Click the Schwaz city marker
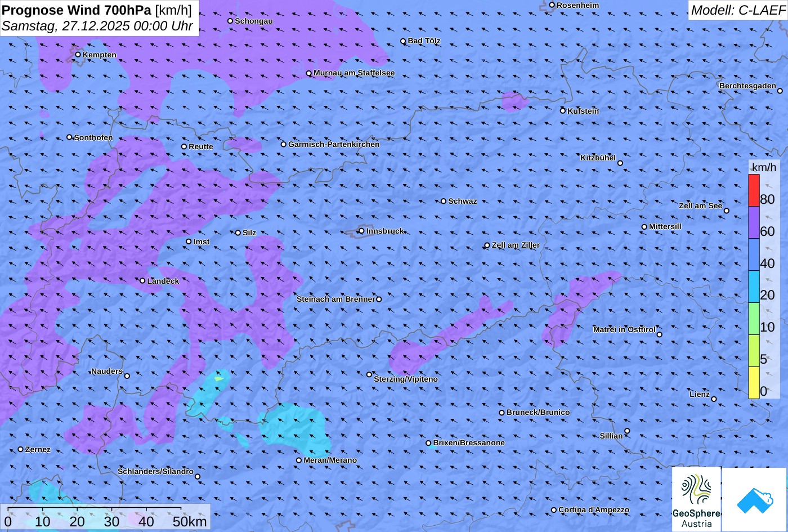 [x=444, y=201]
